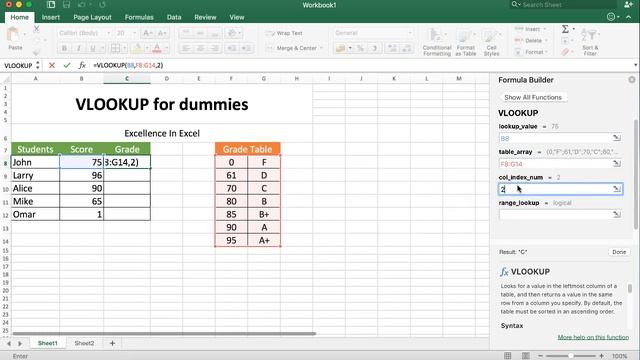Add a new sheet with plus button
640x360 pixels.
[112, 343]
